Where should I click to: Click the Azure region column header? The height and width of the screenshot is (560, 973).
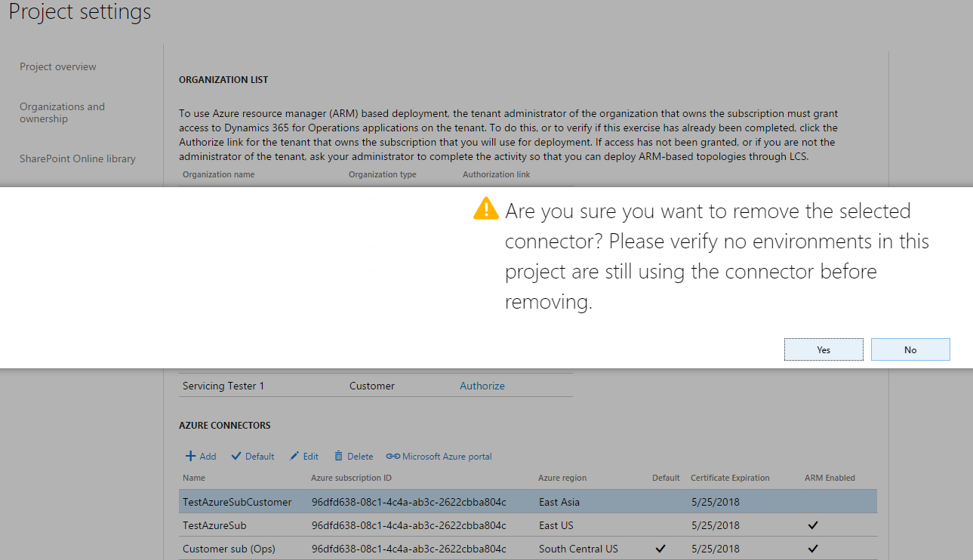562,478
